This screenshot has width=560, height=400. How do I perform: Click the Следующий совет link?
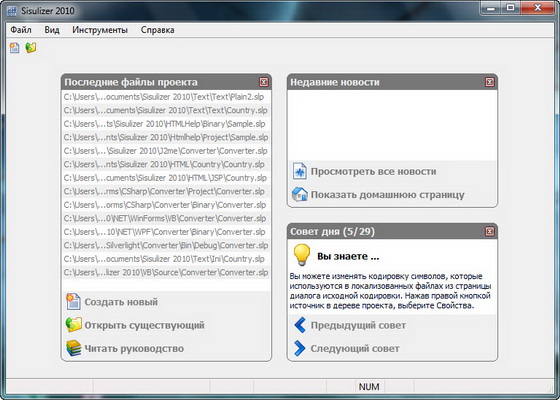tap(355, 349)
